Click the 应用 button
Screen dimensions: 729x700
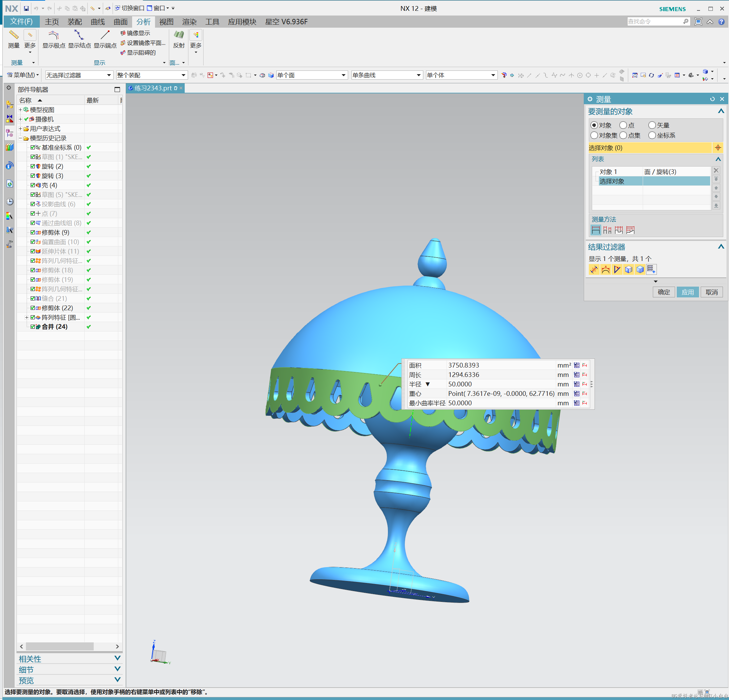687,292
